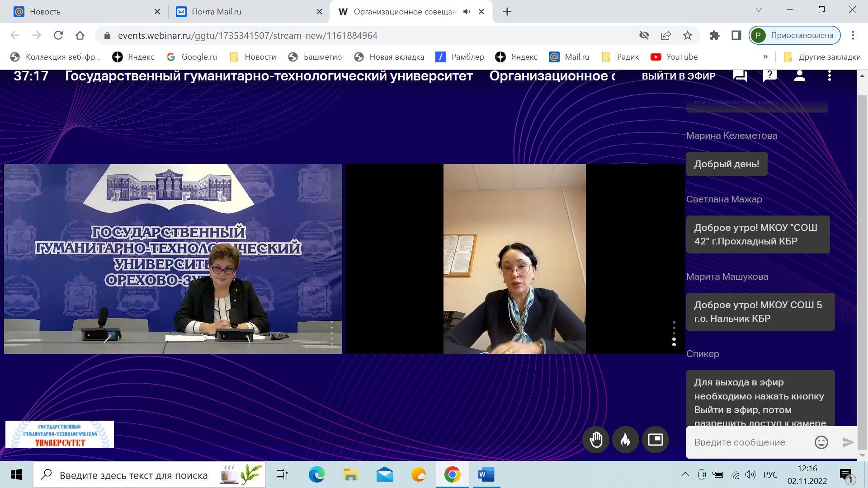The height and width of the screenshot is (488, 868).
Task: Send the chat message arrow
Action: [x=848, y=442]
